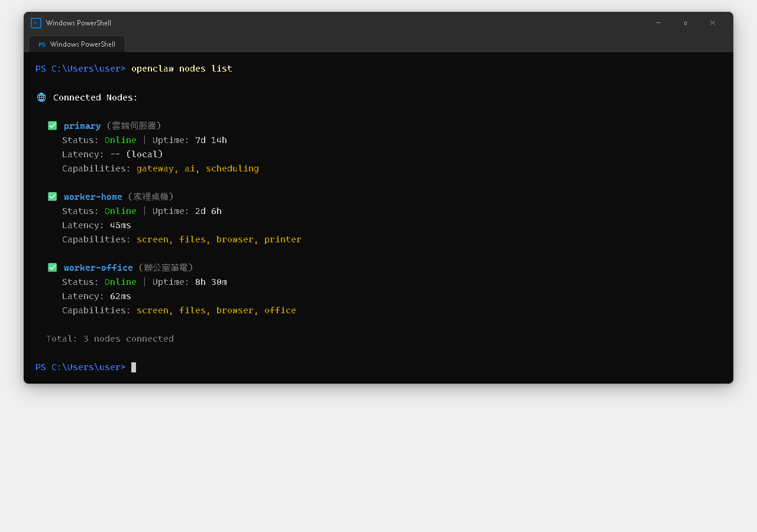The width and height of the screenshot is (757, 532).
Task: Click the Windows PowerShell title bar text
Action: [x=79, y=23]
